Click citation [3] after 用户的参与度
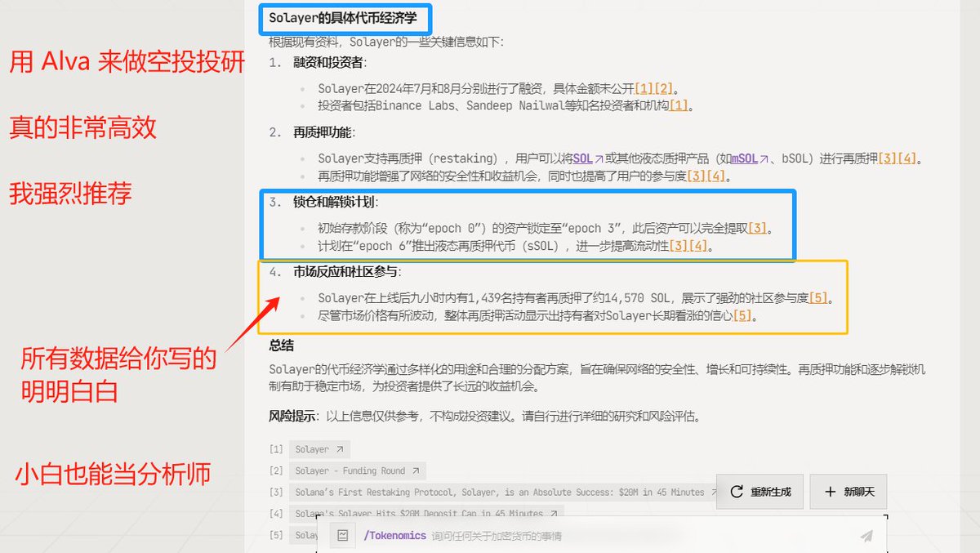This screenshot has width=980, height=553. [697, 176]
